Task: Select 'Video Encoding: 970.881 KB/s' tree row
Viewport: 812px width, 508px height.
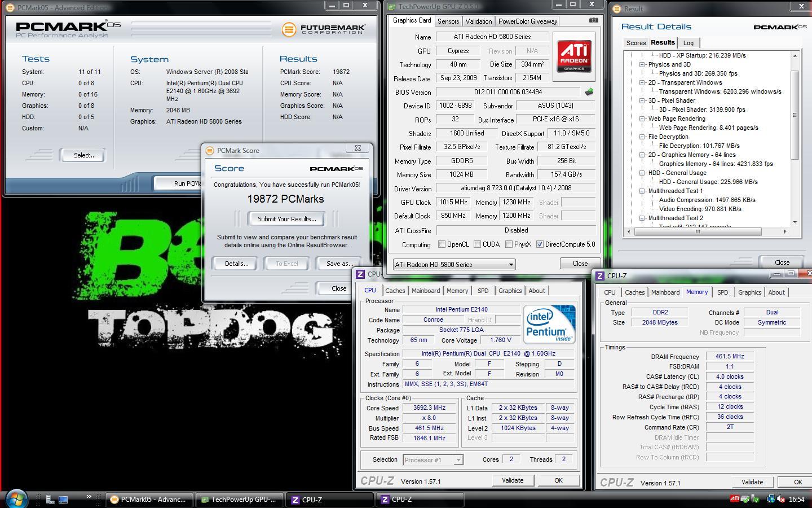Action: 700,209
